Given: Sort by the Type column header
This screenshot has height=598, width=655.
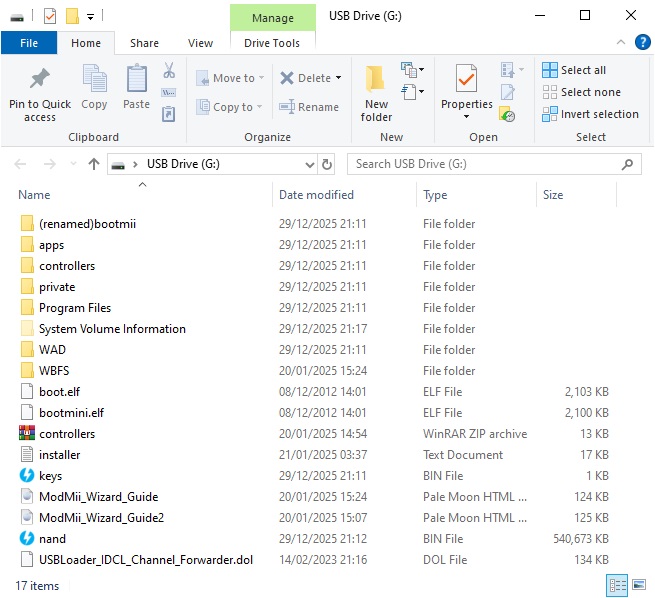Looking at the screenshot, I should 435,195.
